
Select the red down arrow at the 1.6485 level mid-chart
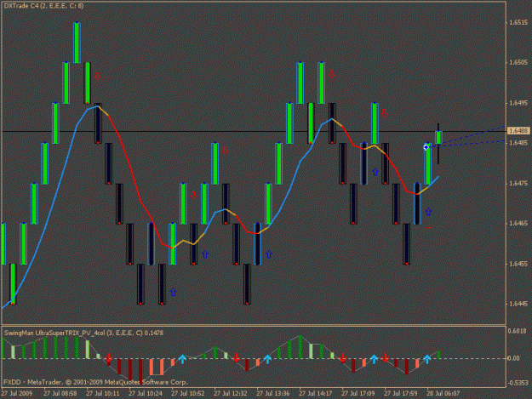pos(226,151)
